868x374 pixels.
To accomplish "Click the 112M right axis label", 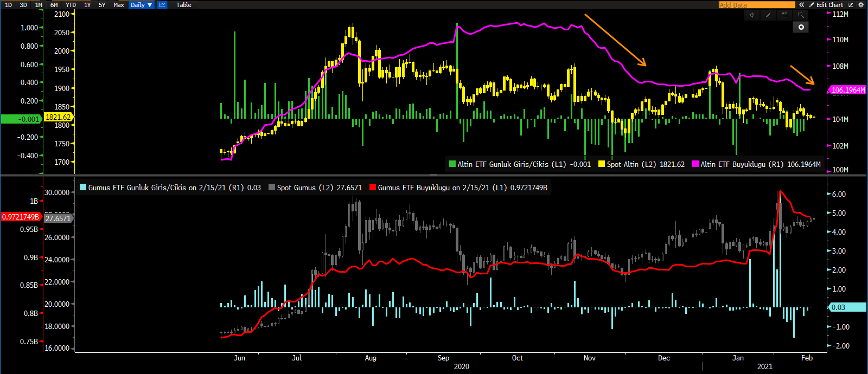I will point(840,14).
